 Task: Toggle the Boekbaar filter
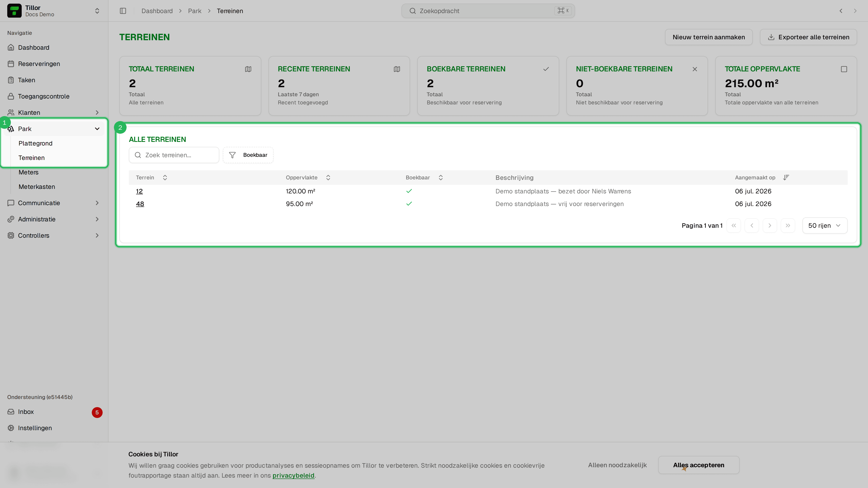coord(248,155)
